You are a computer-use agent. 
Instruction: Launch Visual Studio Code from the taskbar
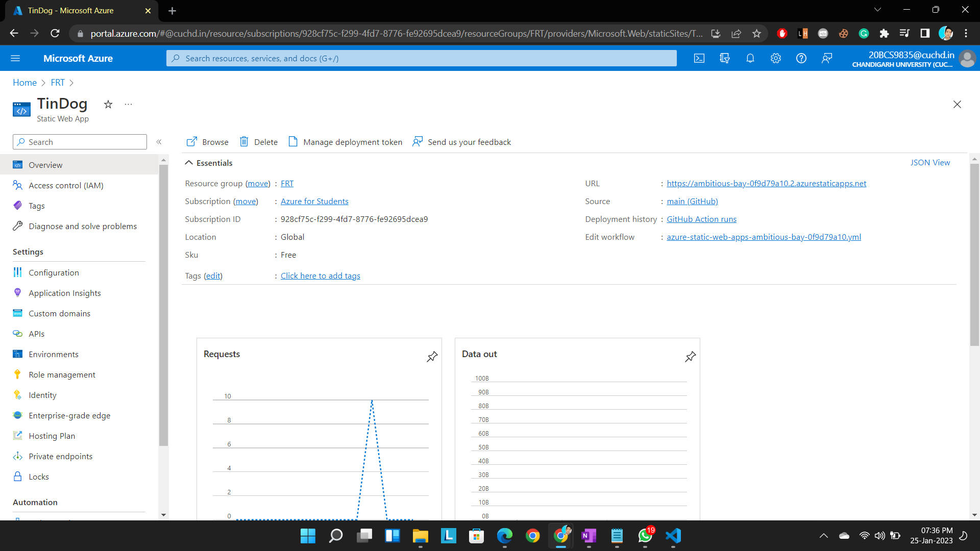click(673, 536)
